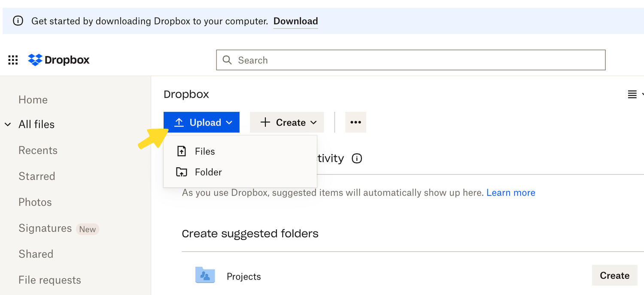Open the Create dropdown menu
Screen dimensions: 644x295
point(287,122)
